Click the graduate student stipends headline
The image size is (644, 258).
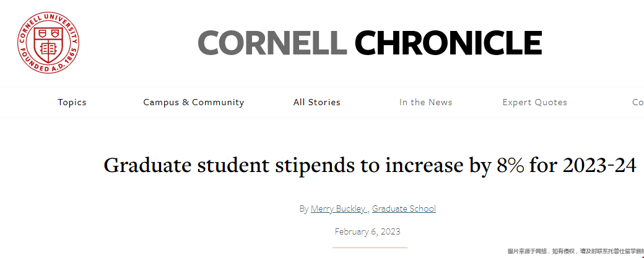coord(370,166)
